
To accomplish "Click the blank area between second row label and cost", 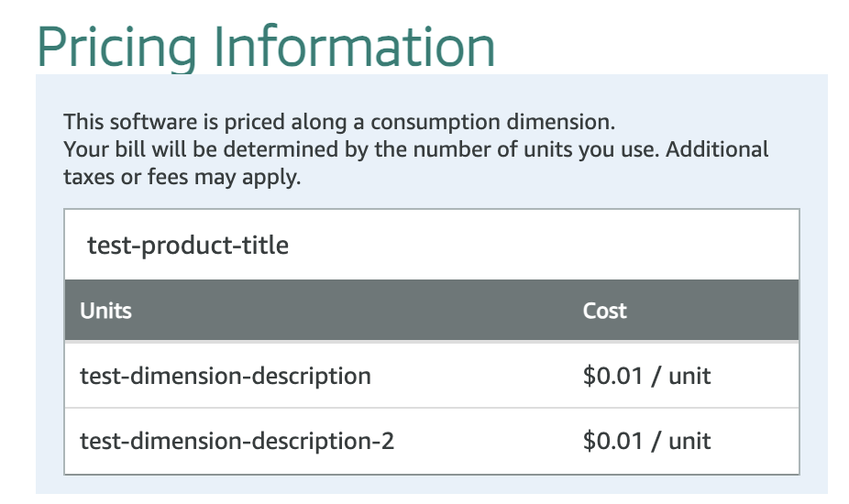I will pyautogui.click(x=489, y=441).
